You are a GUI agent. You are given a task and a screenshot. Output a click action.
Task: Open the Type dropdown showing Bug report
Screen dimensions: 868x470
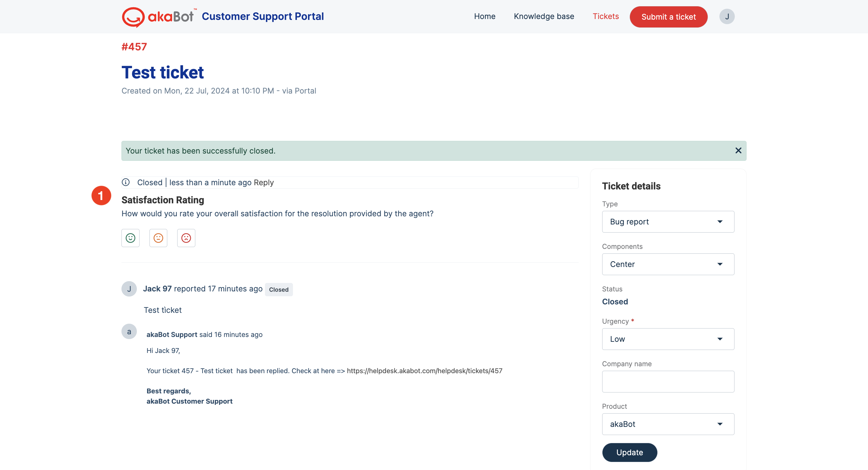(668, 221)
